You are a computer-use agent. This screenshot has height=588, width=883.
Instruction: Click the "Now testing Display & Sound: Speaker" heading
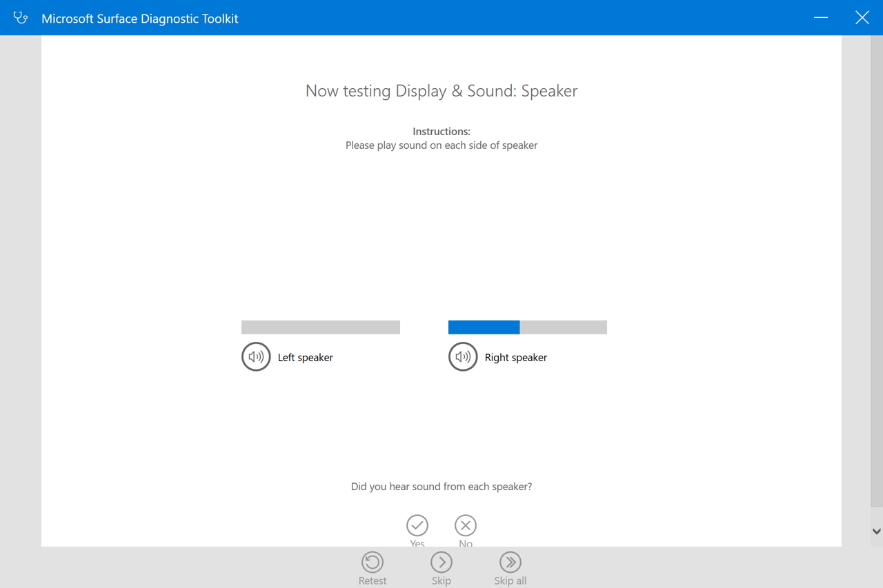pyautogui.click(x=441, y=91)
